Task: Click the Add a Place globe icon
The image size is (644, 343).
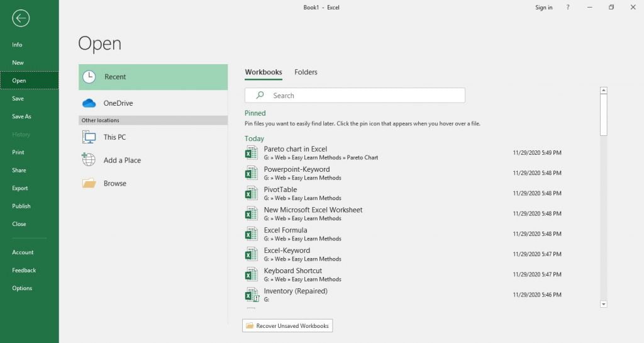Action: click(88, 159)
